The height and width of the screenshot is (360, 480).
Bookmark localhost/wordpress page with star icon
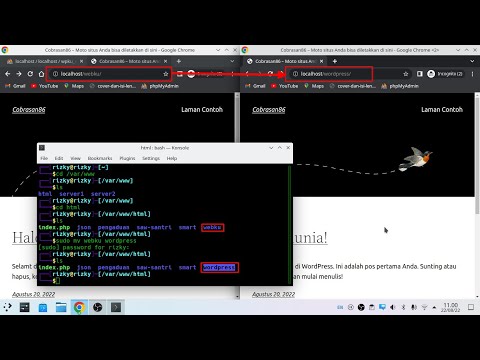[x=406, y=74]
